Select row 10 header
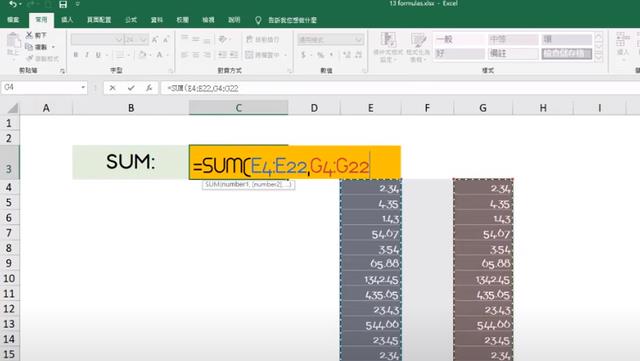Screen dimensions: 640x361 click(9, 279)
